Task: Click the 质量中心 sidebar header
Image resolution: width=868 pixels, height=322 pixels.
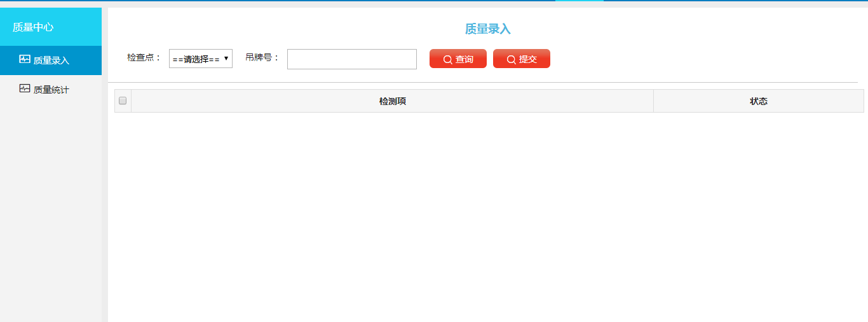Action: tap(51, 27)
